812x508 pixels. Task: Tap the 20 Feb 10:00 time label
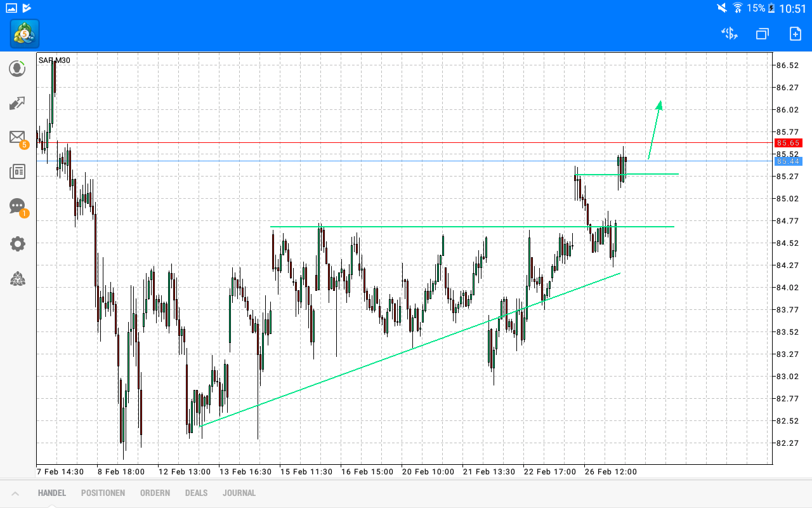tap(428, 472)
